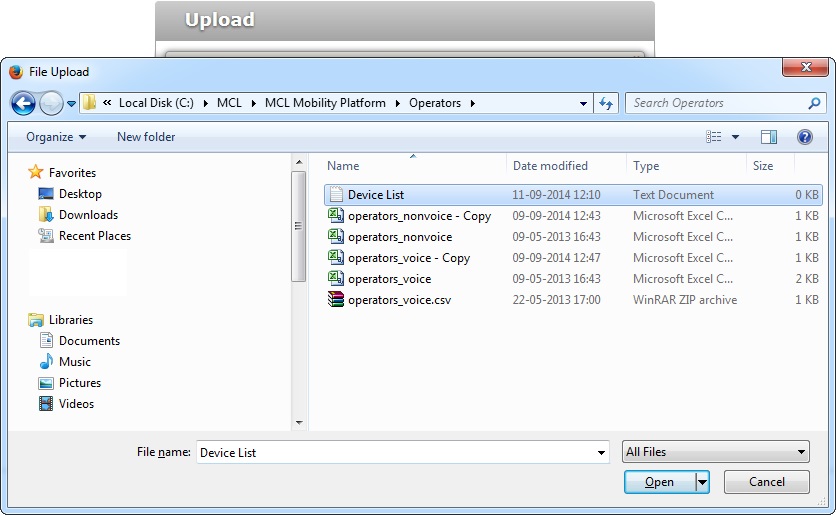
Task: Click the navigation pane scroll-down arrow
Action: pyautogui.click(x=299, y=423)
